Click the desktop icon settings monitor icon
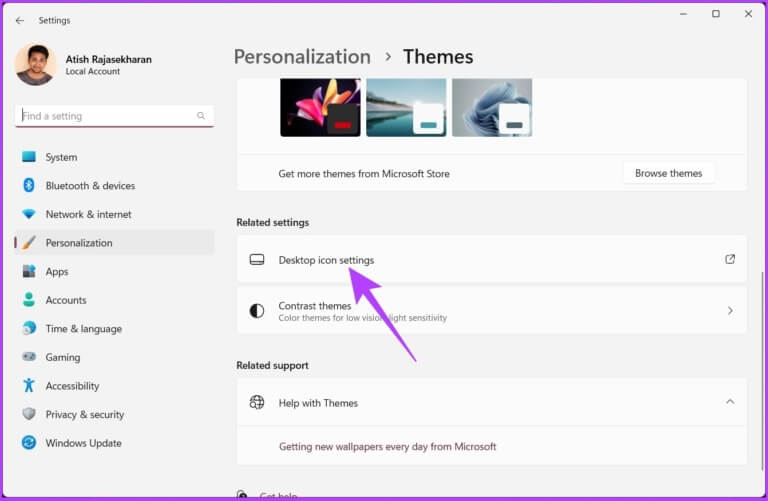 coord(257,260)
